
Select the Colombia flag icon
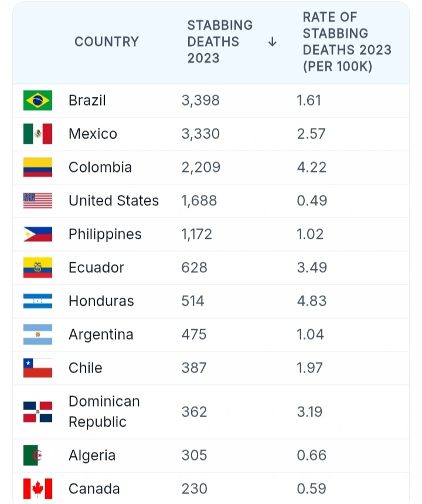click(38, 167)
